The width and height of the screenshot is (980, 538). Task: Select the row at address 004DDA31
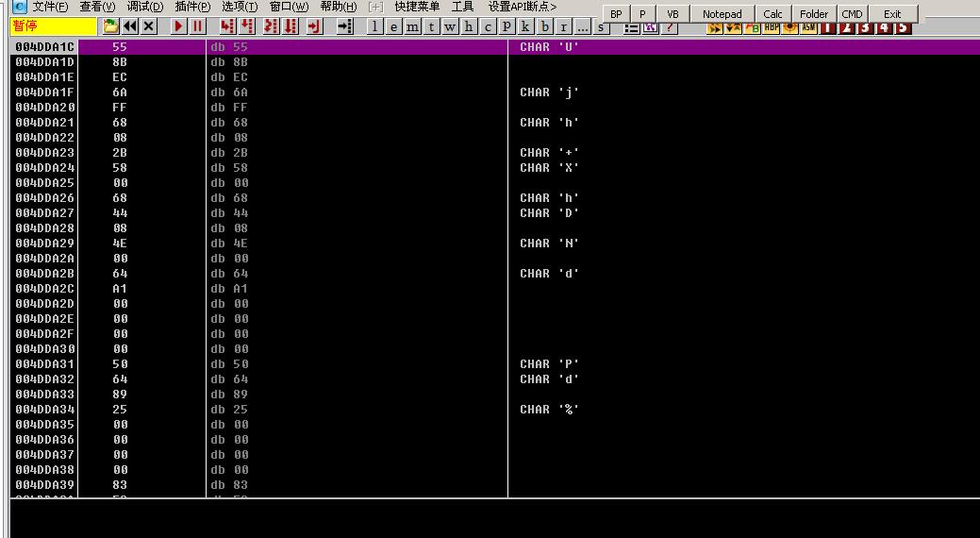tap(495, 364)
